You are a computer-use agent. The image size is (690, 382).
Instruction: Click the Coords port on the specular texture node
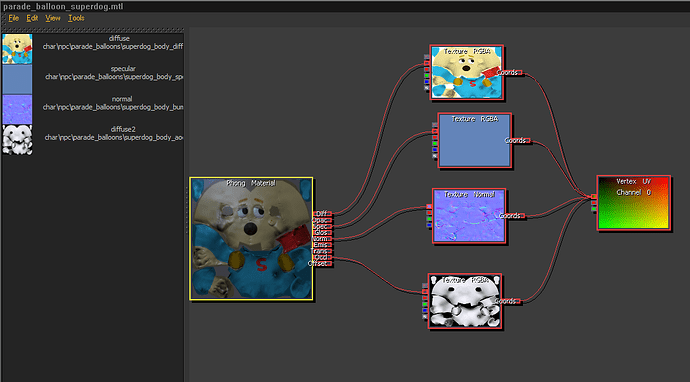tap(517, 140)
